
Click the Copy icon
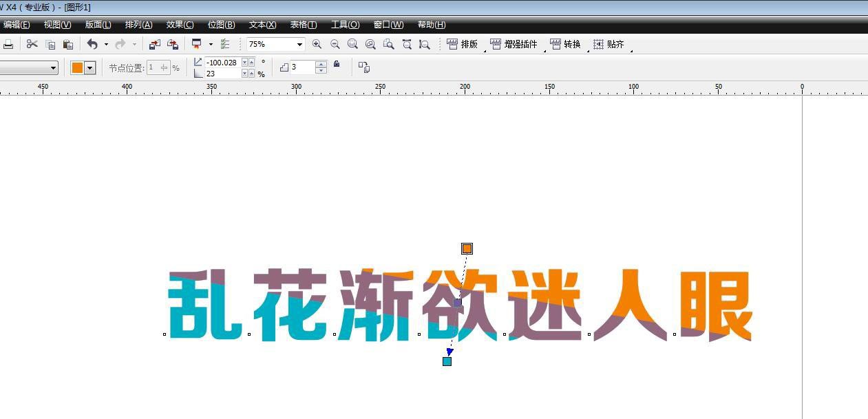click(50, 43)
